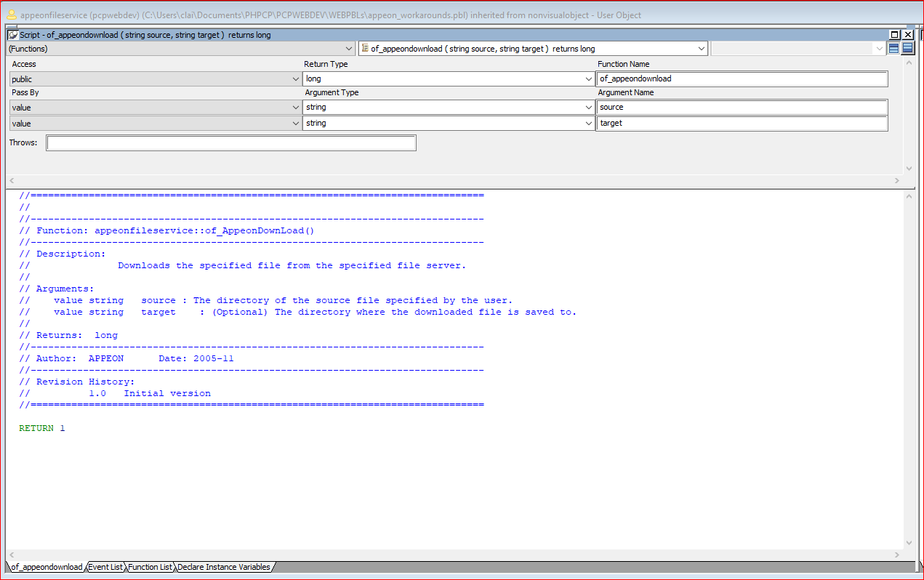Click the function icon in script selector
This screenshot has height=580, width=924.
pos(365,49)
